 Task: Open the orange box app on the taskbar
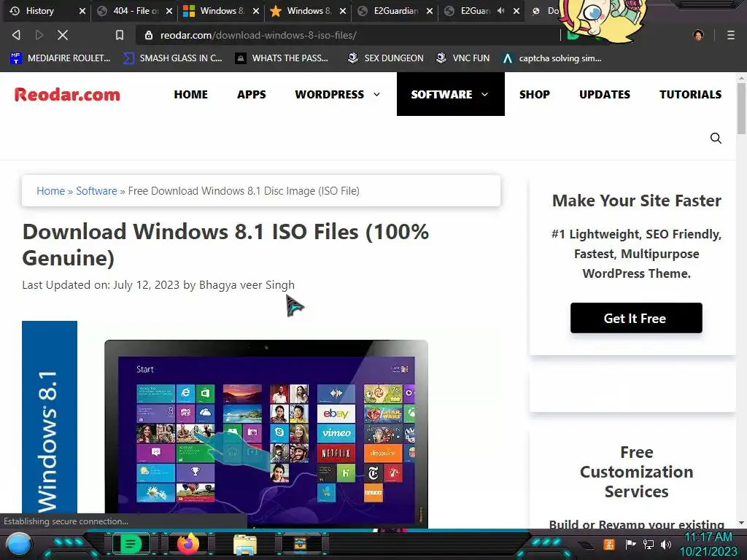pyautogui.click(x=300, y=544)
